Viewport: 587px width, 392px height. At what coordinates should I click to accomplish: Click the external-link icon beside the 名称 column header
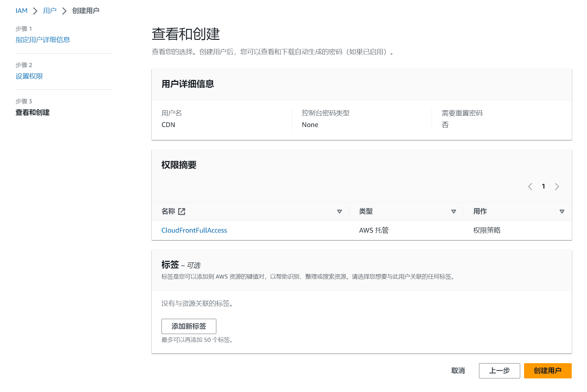click(x=182, y=211)
